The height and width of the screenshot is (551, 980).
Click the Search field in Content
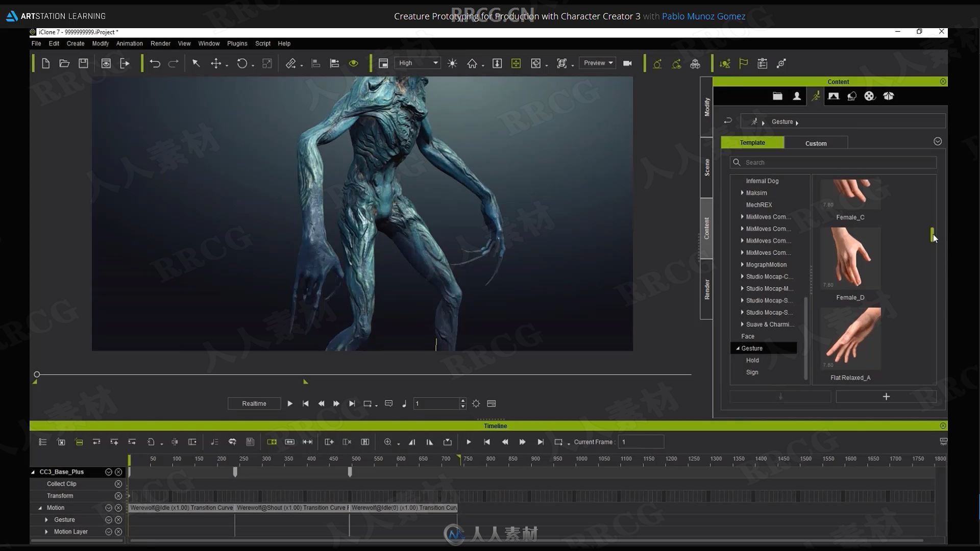coord(833,162)
